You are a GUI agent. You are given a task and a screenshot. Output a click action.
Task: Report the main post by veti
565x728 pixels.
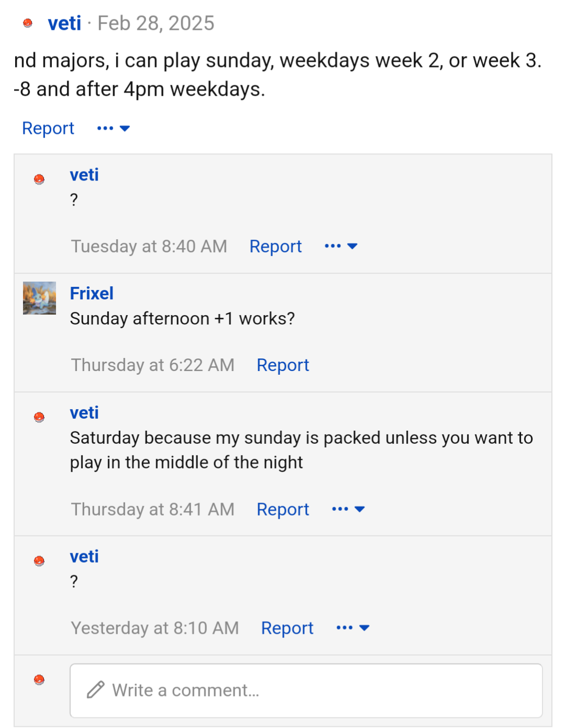coord(48,128)
